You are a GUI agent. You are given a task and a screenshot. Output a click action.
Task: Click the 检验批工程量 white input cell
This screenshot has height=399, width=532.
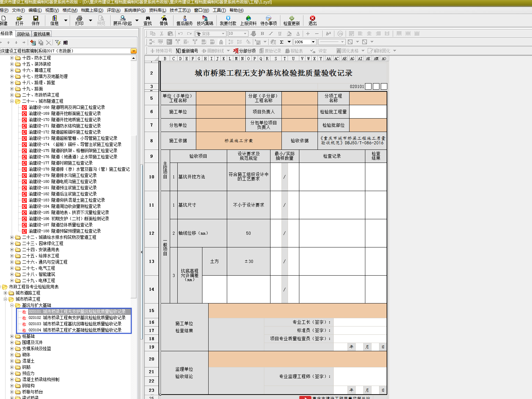[368, 112]
